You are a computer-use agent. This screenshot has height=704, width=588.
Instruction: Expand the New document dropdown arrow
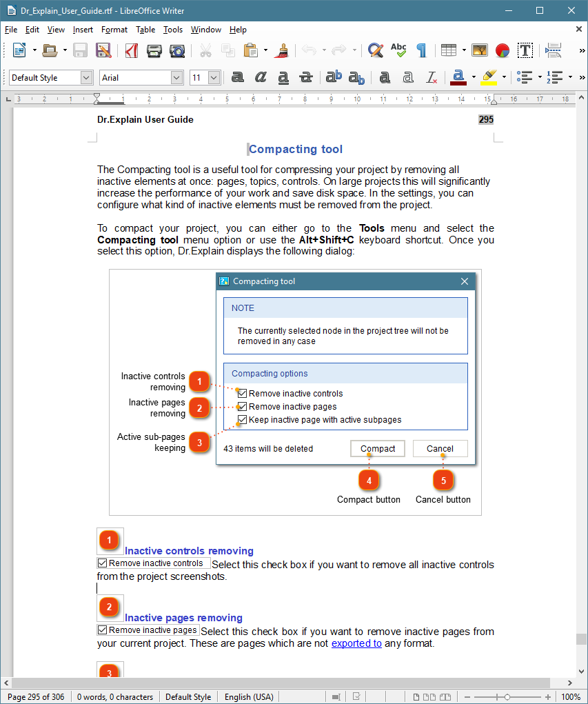(x=34, y=50)
